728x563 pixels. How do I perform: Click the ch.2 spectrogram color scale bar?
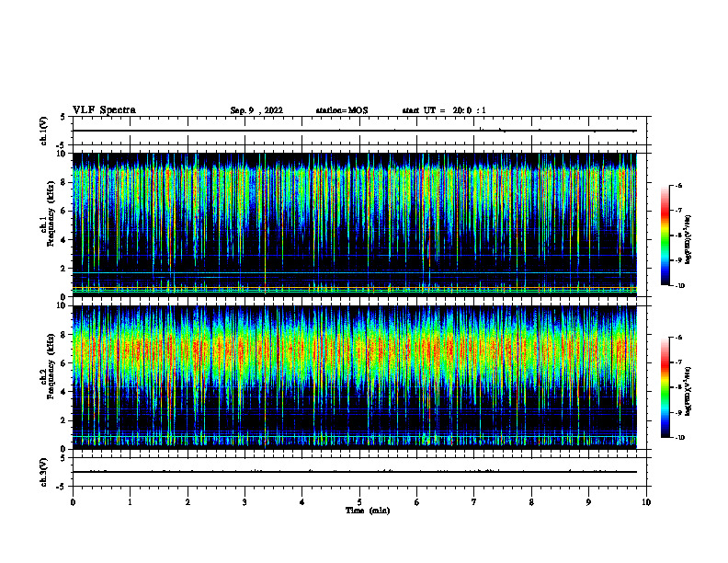pyautogui.click(x=665, y=387)
